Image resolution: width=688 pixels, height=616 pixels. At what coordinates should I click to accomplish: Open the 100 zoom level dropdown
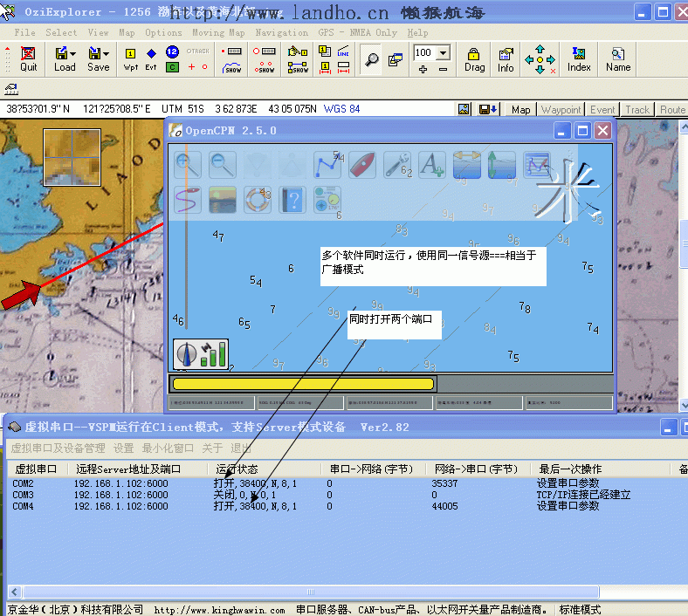(x=444, y=53)
